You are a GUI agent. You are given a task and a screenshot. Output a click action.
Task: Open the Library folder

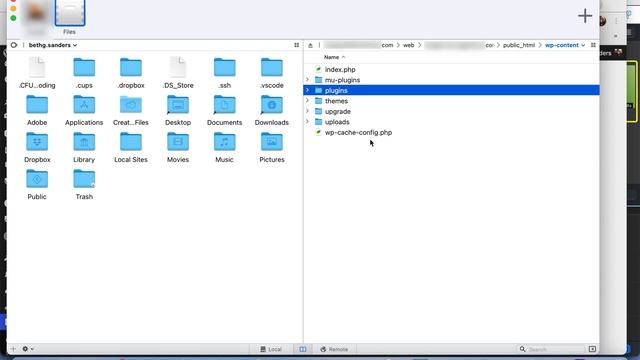click(x=84, y=142)
